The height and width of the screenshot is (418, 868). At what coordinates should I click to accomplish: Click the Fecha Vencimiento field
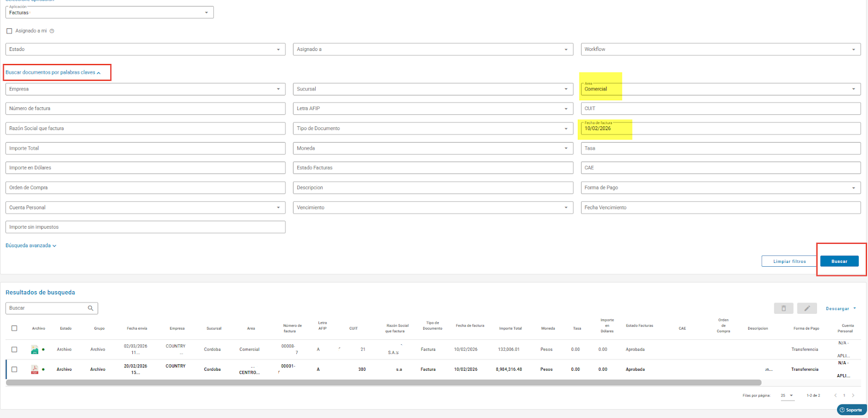pos(720,208)
